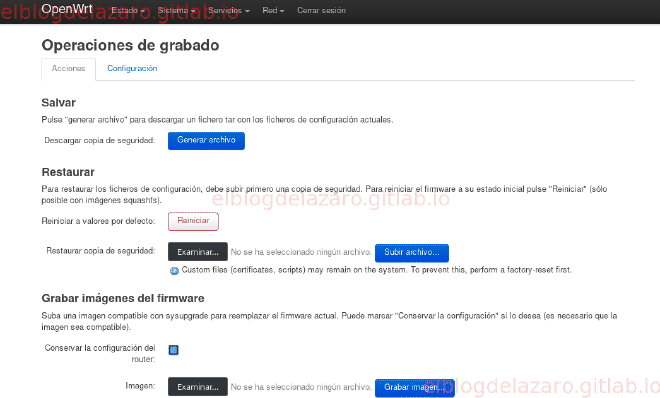Click the Salvar section heading
The height and width of the screenshot is (398, 660).
[x=59, y=103]
